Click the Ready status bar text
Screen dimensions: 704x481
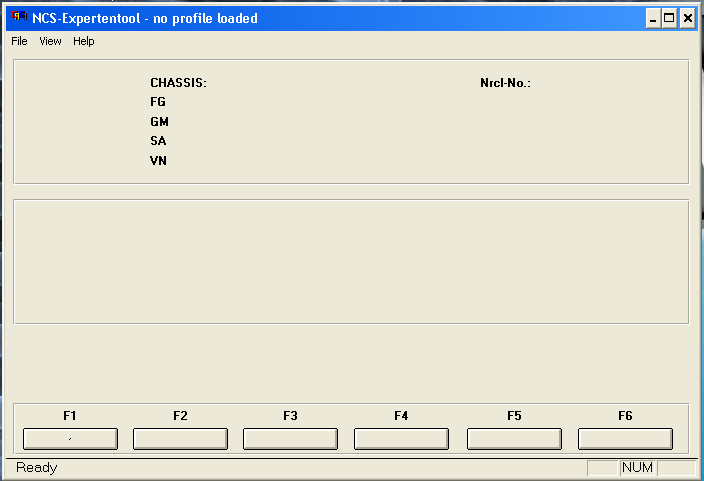click(37, 468)
